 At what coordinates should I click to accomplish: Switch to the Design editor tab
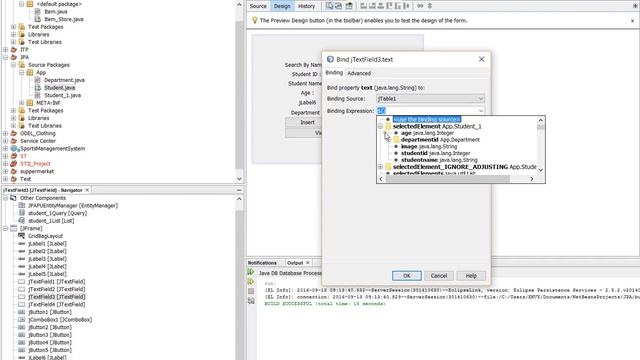tap(282, 6)
